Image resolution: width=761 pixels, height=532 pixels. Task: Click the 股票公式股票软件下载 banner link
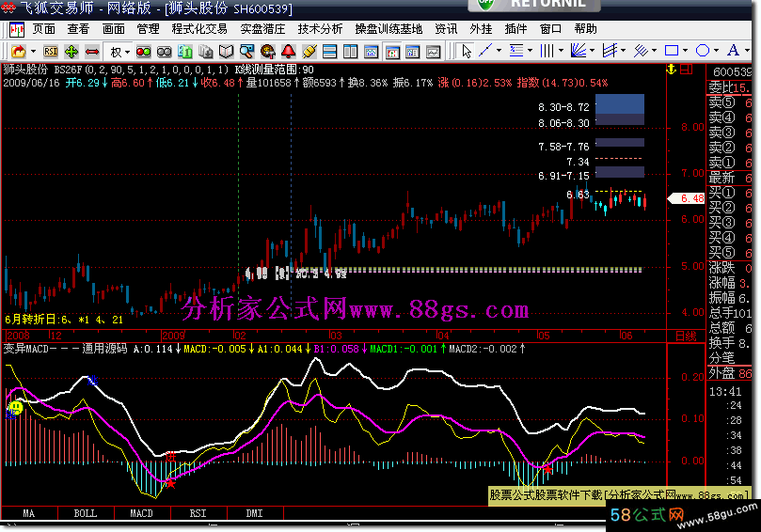tap(619, 495)
